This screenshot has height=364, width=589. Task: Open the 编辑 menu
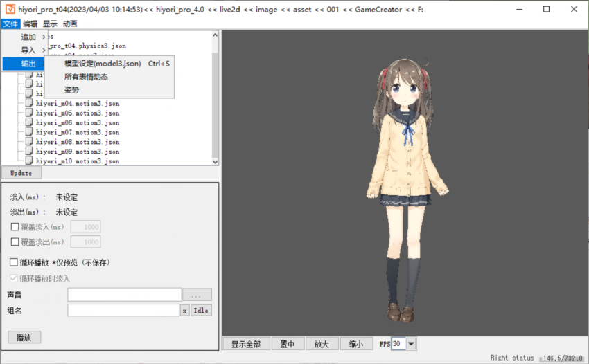pyautogui.click(x=30, y=24)
